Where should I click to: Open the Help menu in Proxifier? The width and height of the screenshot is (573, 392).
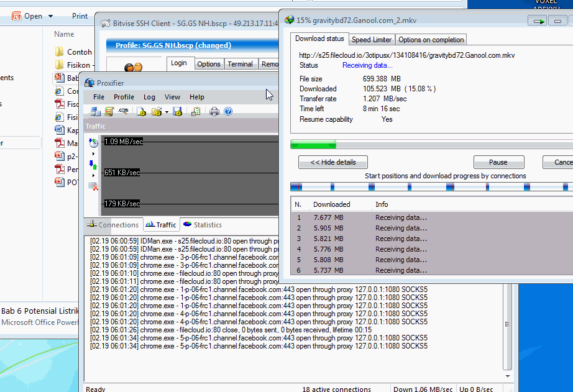pyautogui.click(x=196, y=97)
